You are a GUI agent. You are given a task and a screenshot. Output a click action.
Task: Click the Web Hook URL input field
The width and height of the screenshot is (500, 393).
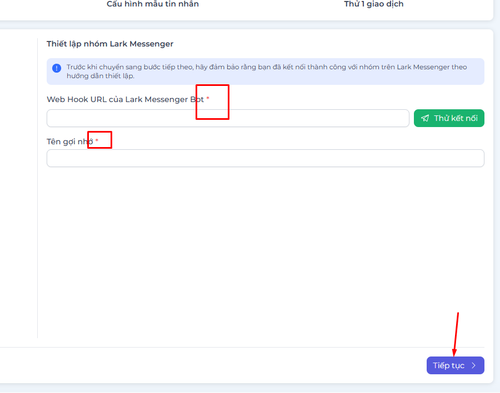click(228, 118)
